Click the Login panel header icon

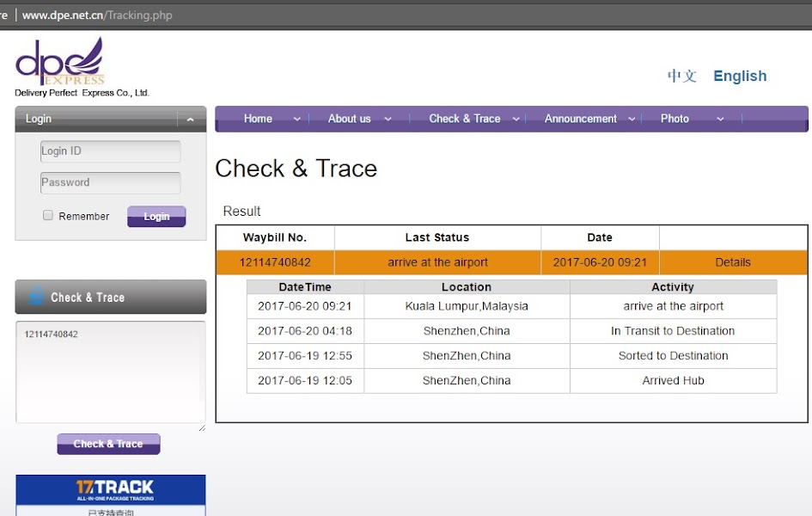(x=38, y=119)
